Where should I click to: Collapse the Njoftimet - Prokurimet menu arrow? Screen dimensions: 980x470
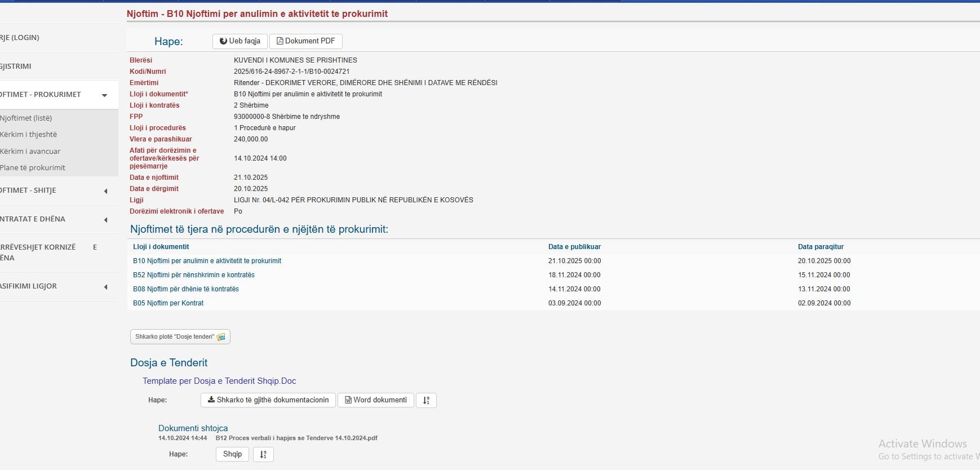tap(104, 95)
